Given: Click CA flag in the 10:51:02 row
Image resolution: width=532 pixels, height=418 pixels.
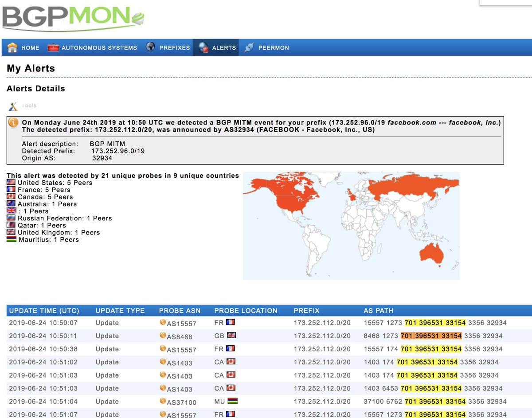Looking at the screenshot, I should click(x=231, y=362).
